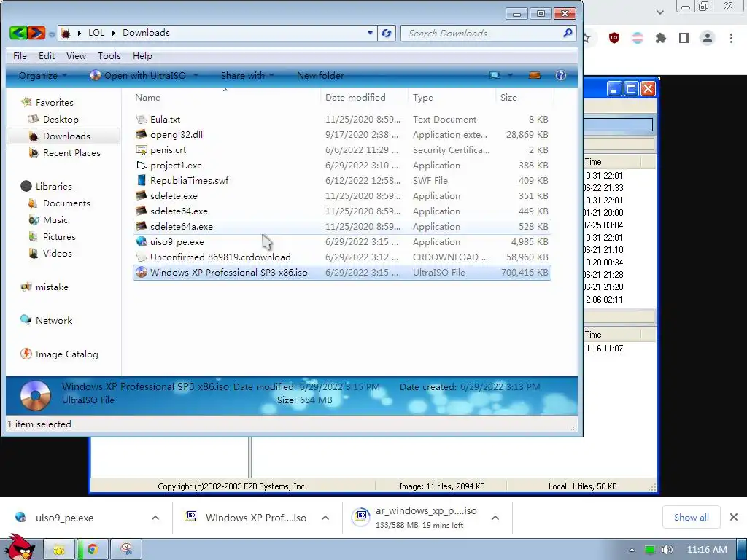Open the File menu
Viewport: 747px width, 560px height.
tap(20, 55)
